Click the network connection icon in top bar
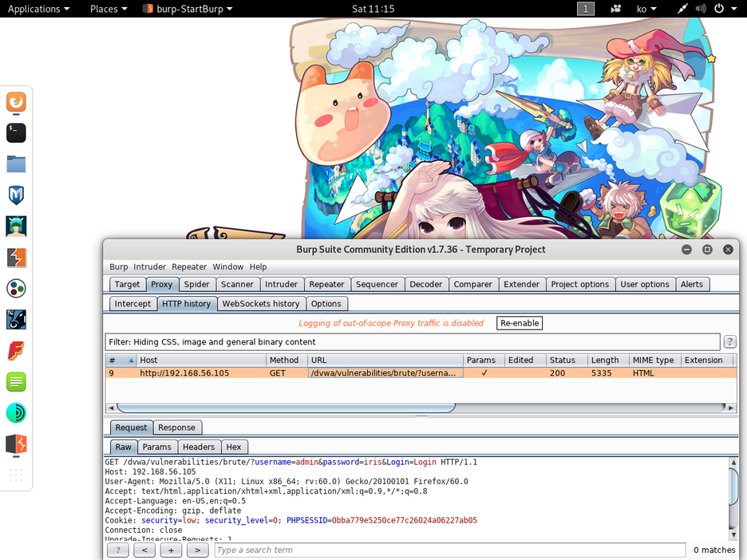The width and height of the screenshot is (747, 560). 683,9
